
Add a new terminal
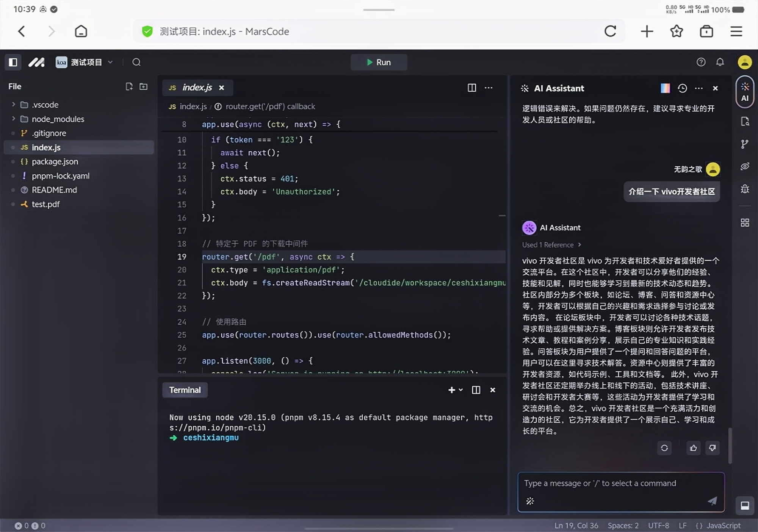pos(451,390)
